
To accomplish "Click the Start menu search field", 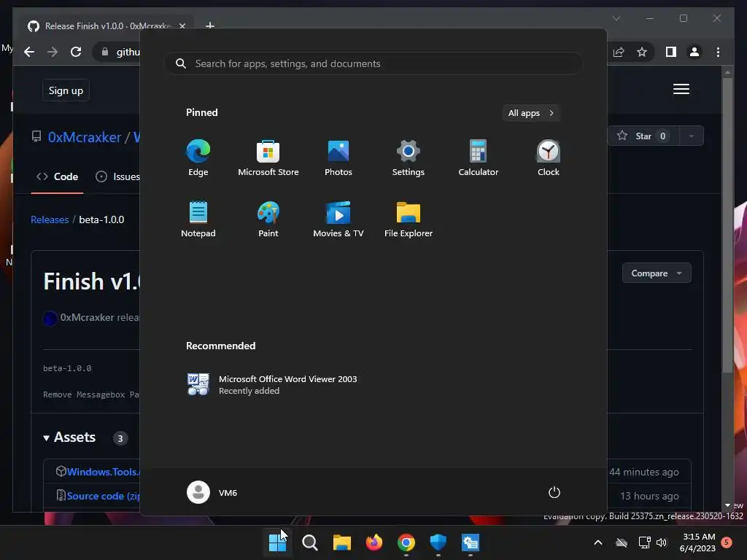I will tap(373, 63).
